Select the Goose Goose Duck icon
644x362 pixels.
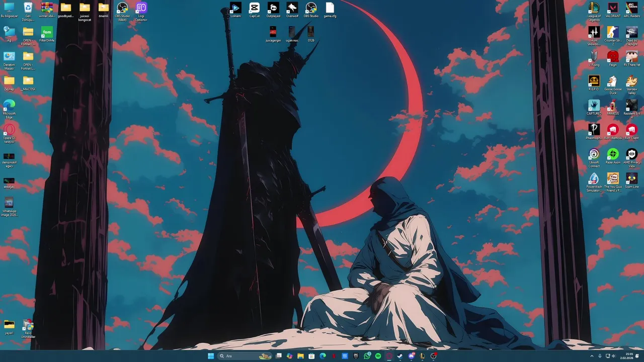613,84
